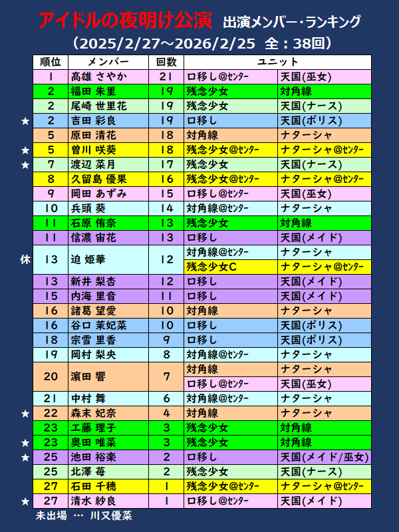Image resolution: width=399 pixels, height=532 pixels.
Task: Select member name 宗雪 里香
Action: tap(93, 340)
